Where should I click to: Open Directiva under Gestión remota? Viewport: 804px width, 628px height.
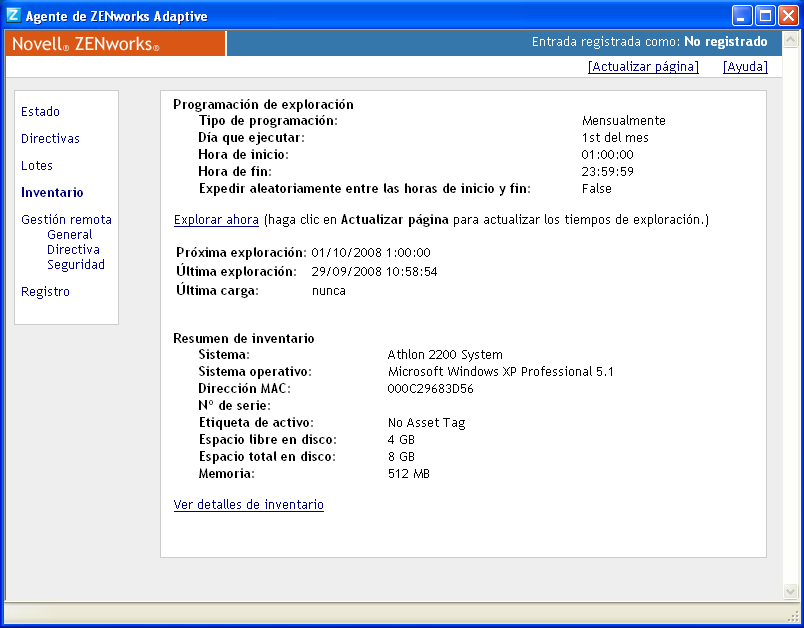point(73,250)
